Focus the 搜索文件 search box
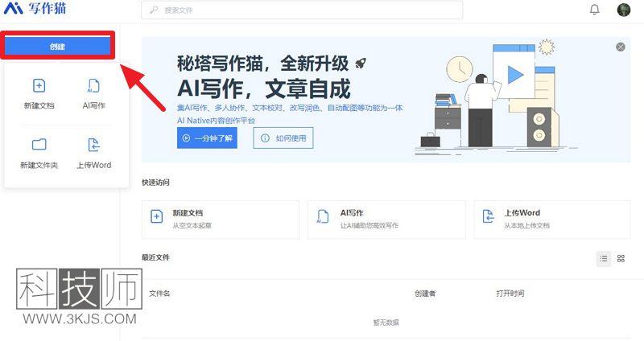This screenshot has height=341, width=644. coord(302,10)
